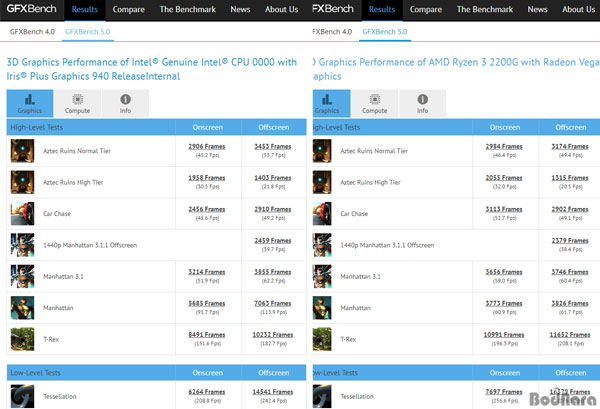Image resolution: width=600 pixels, height=409 pixels.
Task: Open the 8491 Frames T-Rex onscreen link
Action: 207,335
